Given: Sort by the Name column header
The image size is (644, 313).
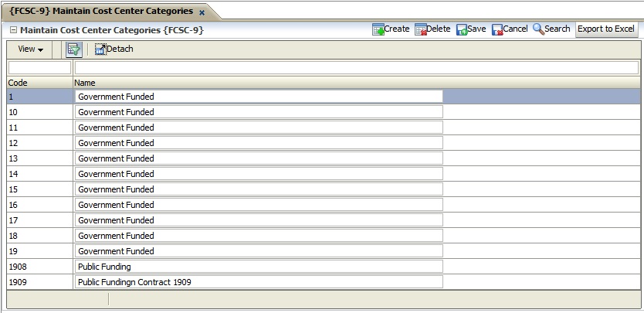Looking at the screenshot, I should [85, 83].
